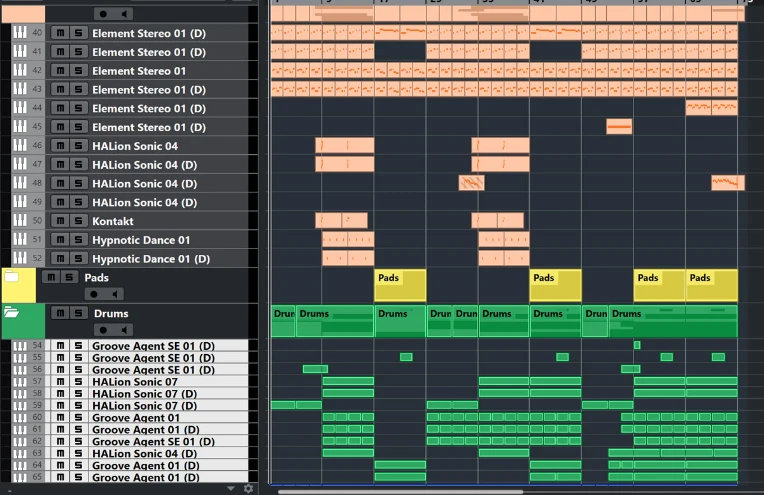The image size is (764, 495).
Task: Open track list settings gear icon
Action: pos(249,489)
